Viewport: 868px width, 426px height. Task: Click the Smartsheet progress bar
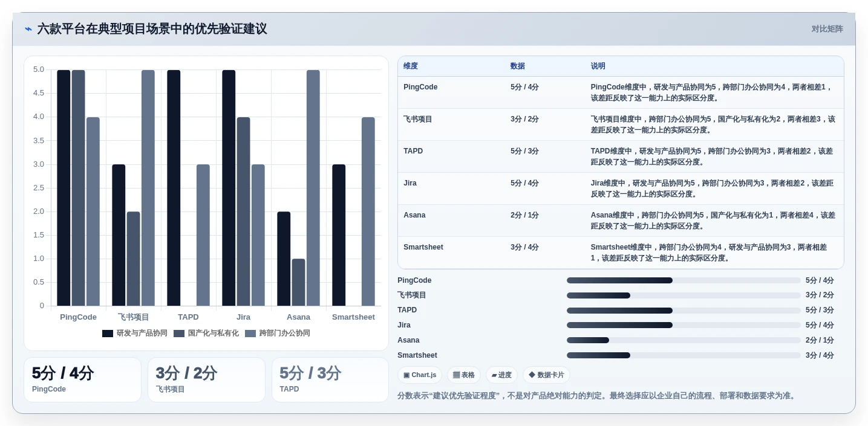click(x=684, y=355)
